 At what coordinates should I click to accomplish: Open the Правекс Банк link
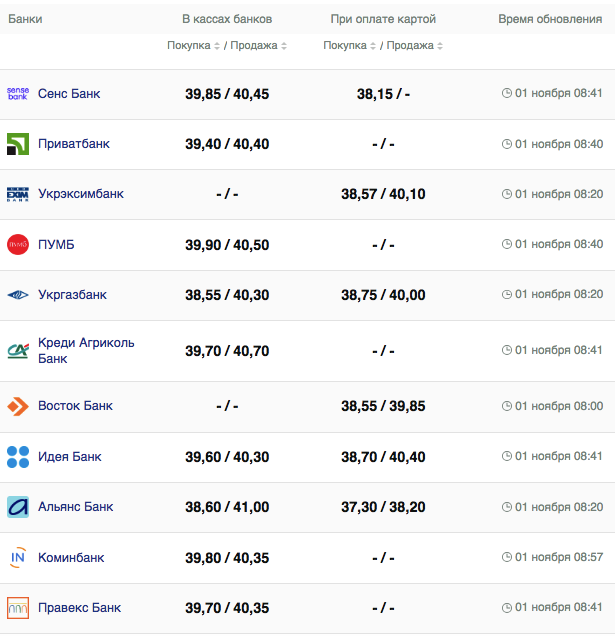(x=80, y=608)
